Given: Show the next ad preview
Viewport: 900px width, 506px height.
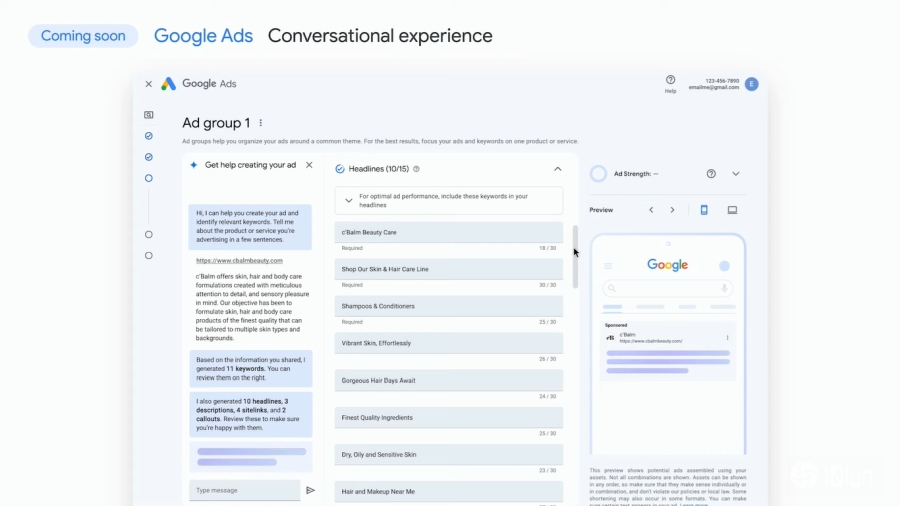Looking at the screenshot, I should point(672,210).
